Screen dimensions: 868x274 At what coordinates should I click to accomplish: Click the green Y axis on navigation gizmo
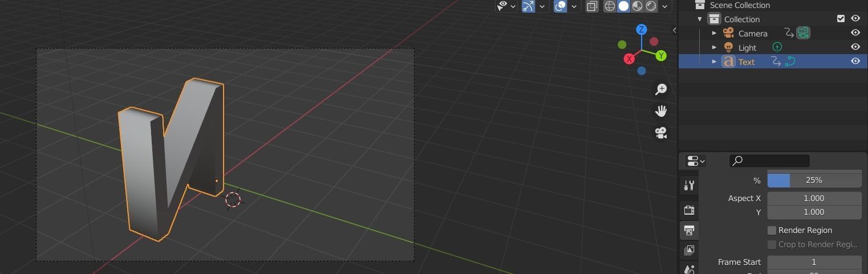click(x=661, y=55)
